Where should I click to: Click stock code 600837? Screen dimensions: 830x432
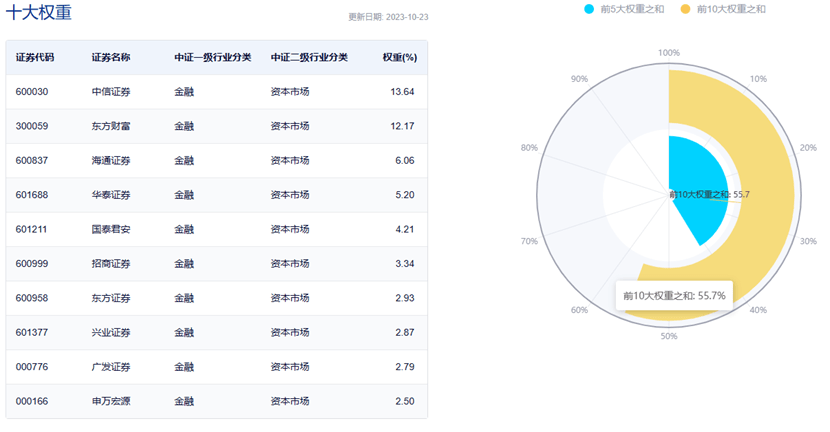click(32, 160)
